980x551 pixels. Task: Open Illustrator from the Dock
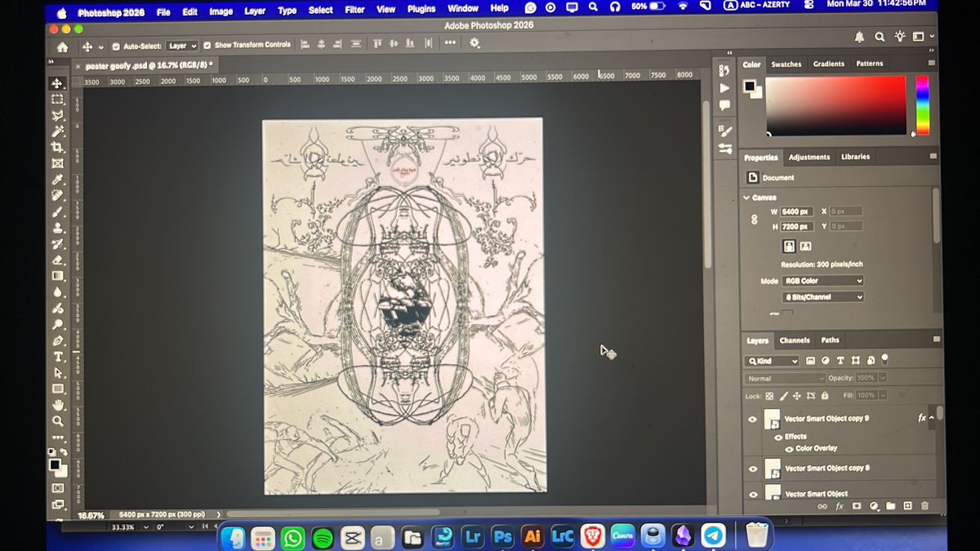click(532, 536)
